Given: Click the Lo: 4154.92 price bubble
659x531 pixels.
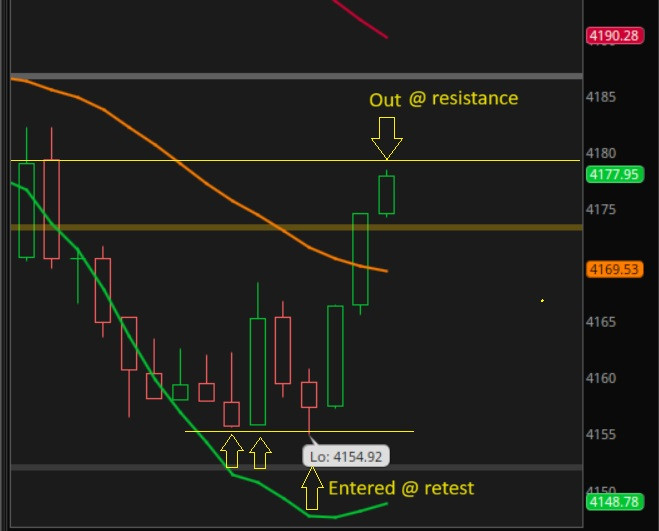Looking at the screenshot, I should (346, 456).
